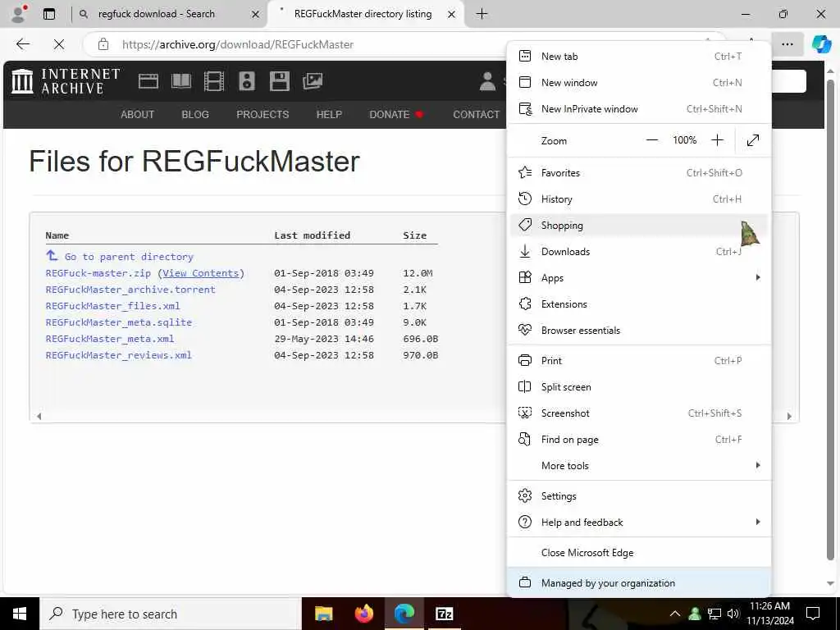
Task: Choose Close Microsoft Edge
Action: [638, 553]
